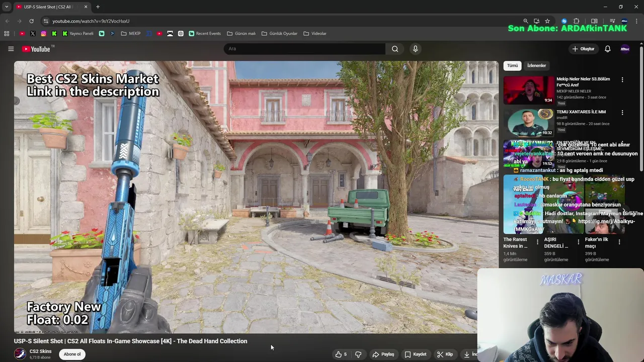Open AŞIRI DENGELİ short title
This screenshot has height=362, width=644.
(x=556, y=243)
